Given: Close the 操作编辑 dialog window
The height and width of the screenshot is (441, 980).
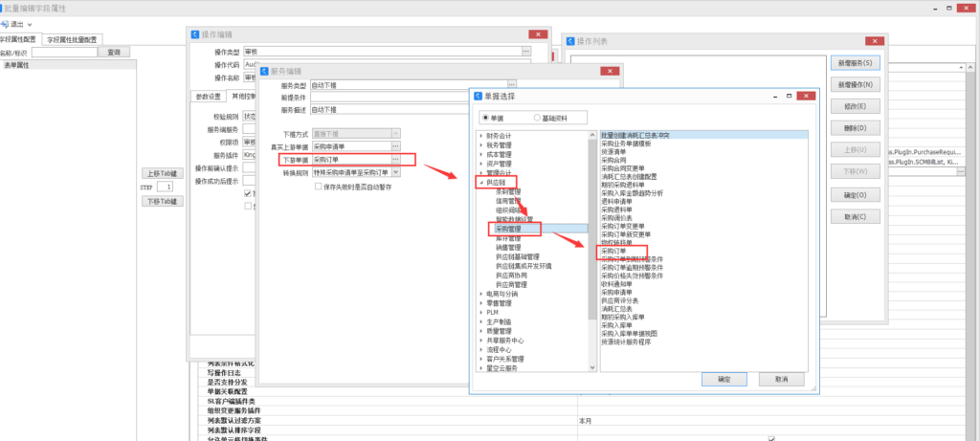Looking at the screenshot, I should [x=539, y=33].
